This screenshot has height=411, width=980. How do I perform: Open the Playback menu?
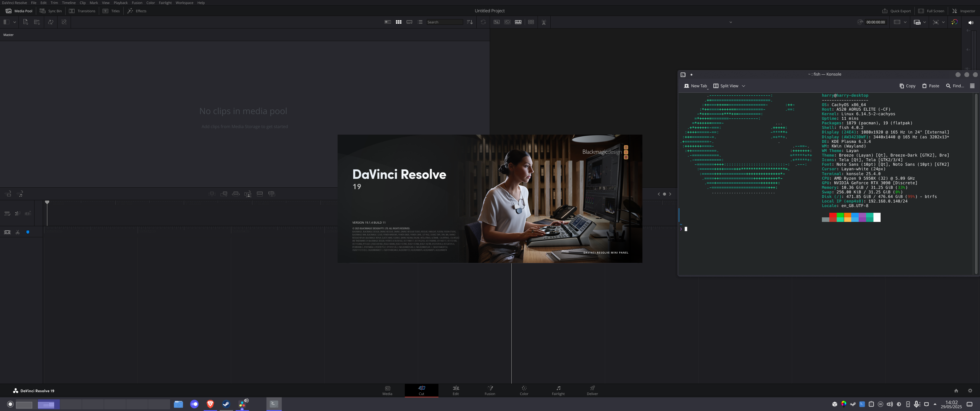[x=121, y=3]
